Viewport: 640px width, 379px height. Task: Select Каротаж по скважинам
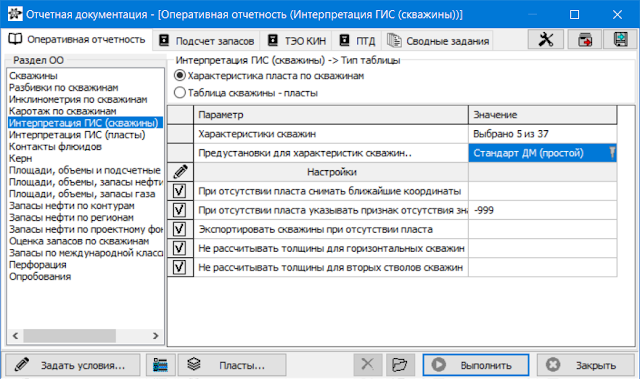pyautogui.click(x=62, y=111)
